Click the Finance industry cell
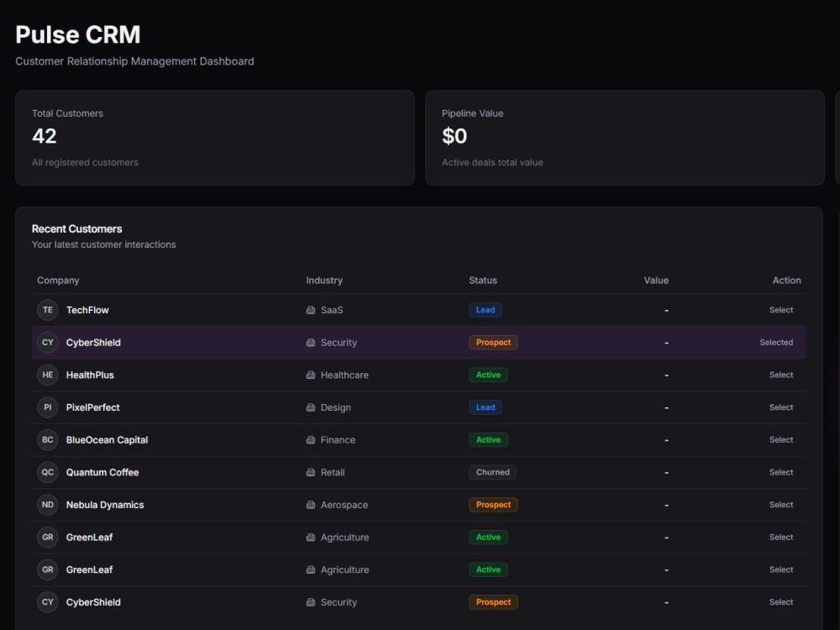Image resolution: width=840 pixels, height=630 pixels. click(338, 440)
